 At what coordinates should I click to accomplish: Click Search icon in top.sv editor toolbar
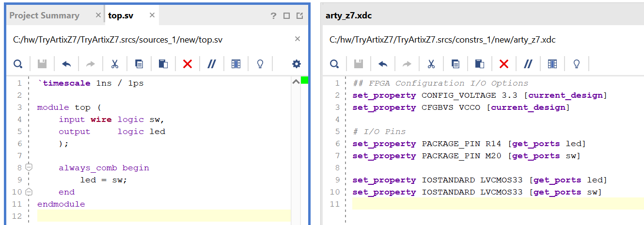pyautogui.click(x=18, y=64)
